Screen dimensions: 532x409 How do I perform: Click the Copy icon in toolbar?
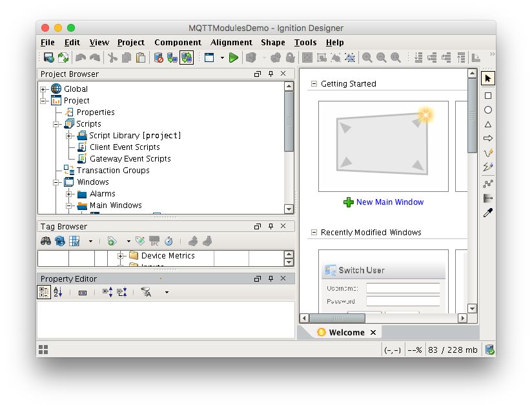[126, 58]
